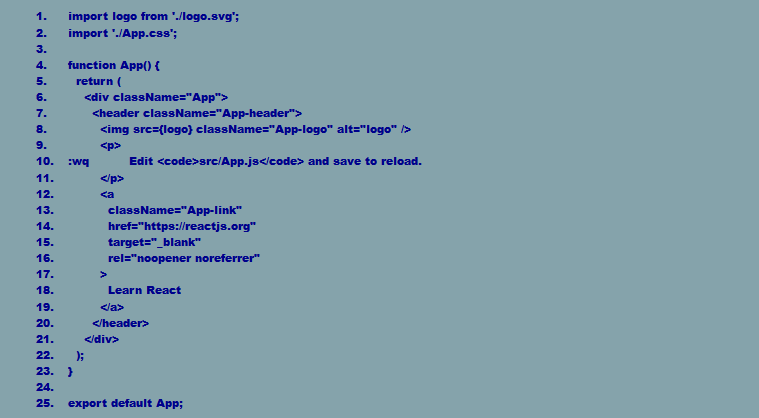Click the closing </div> tag
The width and height of the screenshot is (759, 418).
point(102,339)
